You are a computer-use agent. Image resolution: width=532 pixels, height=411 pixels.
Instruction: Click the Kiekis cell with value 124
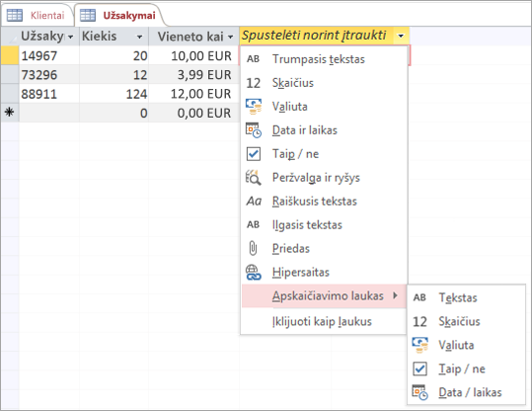[x=114, y=94]
